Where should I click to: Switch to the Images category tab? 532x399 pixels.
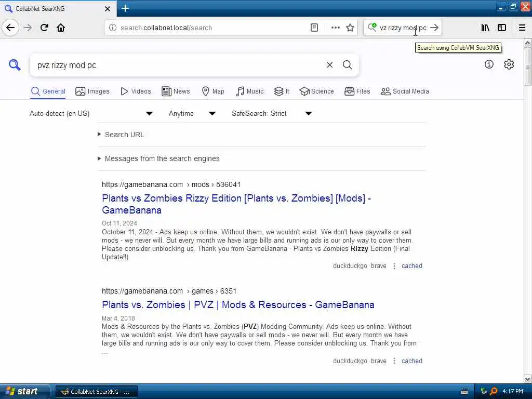(x=92, y=91)
